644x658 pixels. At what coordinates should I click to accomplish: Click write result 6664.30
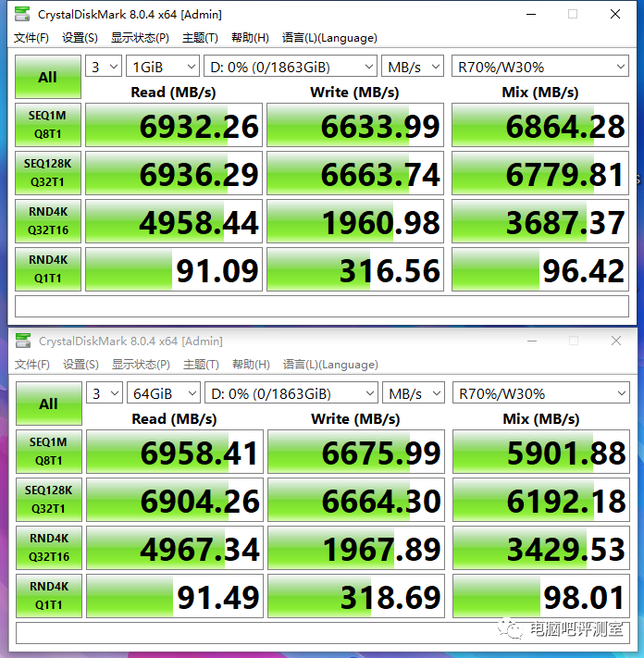click(x=356, y=500)
